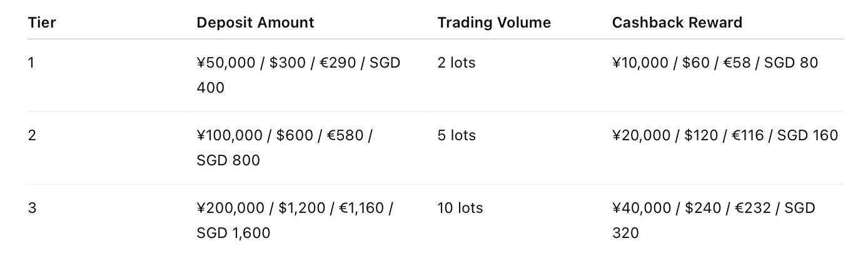The width and height of the screenshot is (868, 263).
Task: Click the Cashback Reward column header
Action: pos(677,23)
